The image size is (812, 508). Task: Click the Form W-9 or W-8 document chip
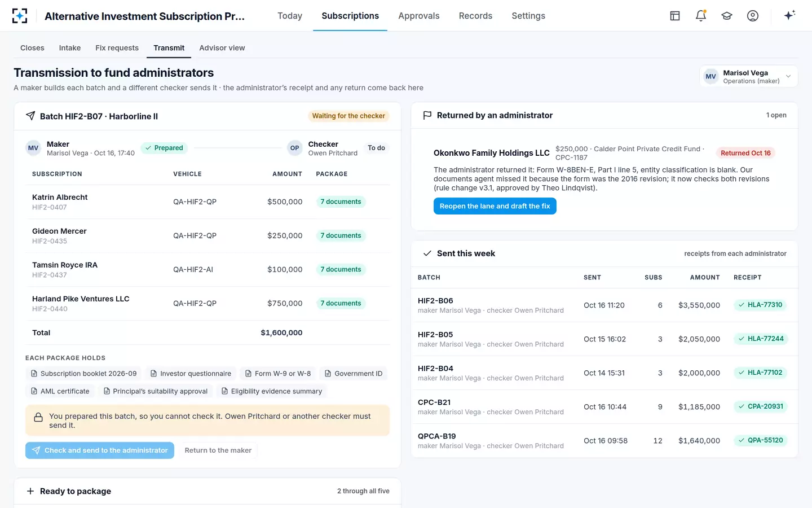click(x=277, y=374)
